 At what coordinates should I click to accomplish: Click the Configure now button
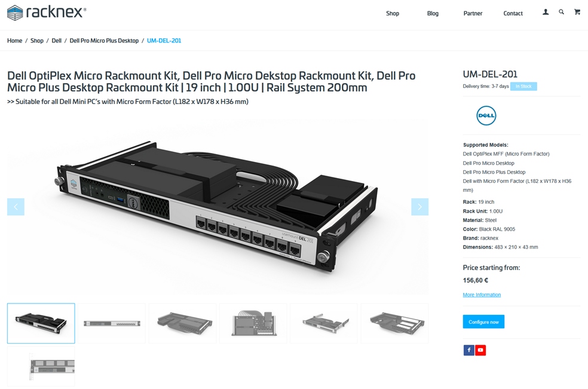click(483, 322)
